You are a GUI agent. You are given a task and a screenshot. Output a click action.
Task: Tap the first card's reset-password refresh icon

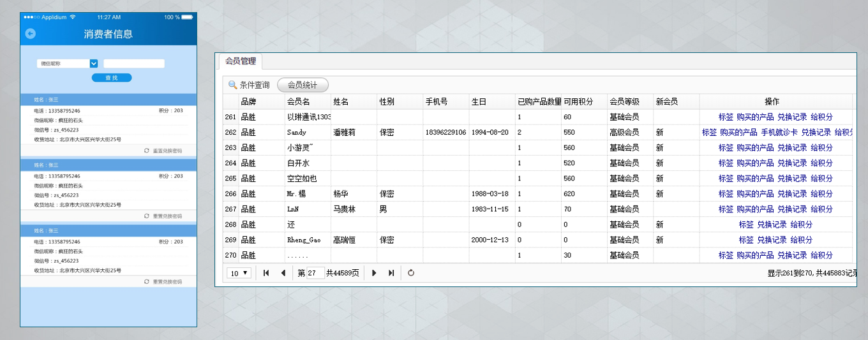[x=147, y=151]
